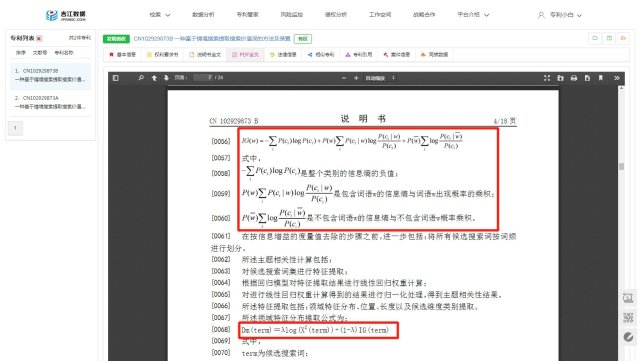Click the PDF vertical scrollbar thumb
Viewport: 641px width, 361px height.
tap(621, 166)
